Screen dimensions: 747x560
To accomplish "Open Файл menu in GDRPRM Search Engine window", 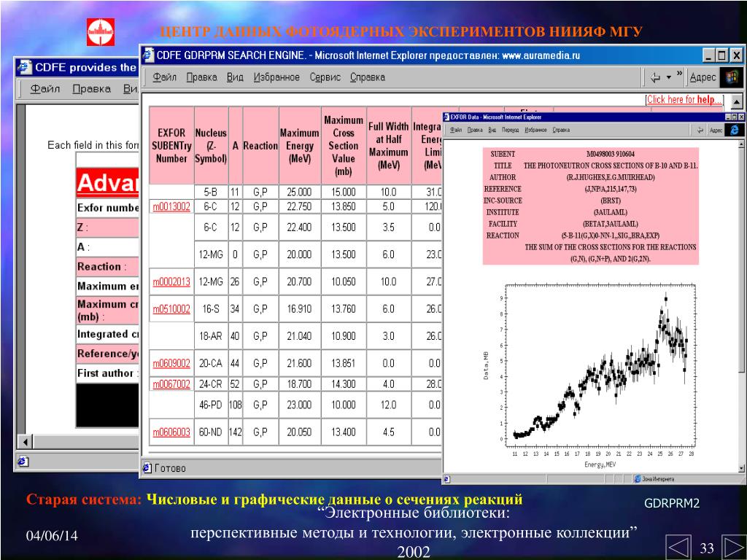I will (x=164, y=77).
